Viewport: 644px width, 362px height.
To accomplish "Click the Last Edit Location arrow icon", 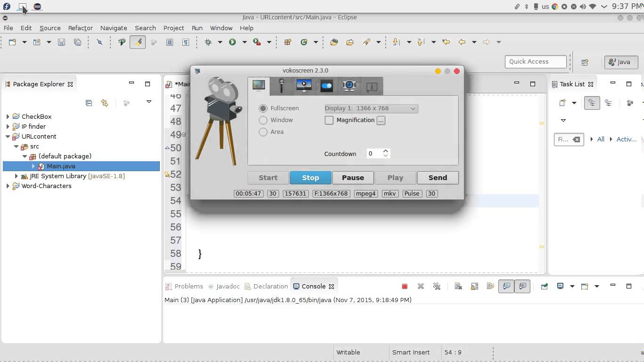I will [x=446, y=42].
